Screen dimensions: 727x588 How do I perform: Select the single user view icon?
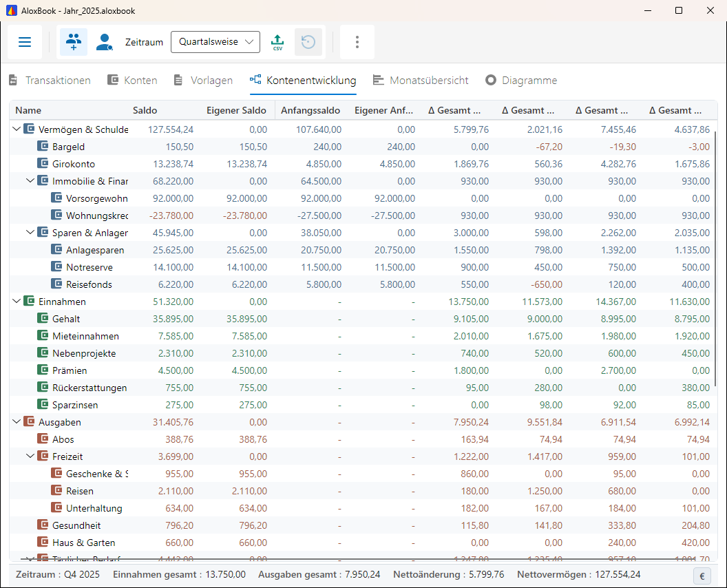(105, 42)
